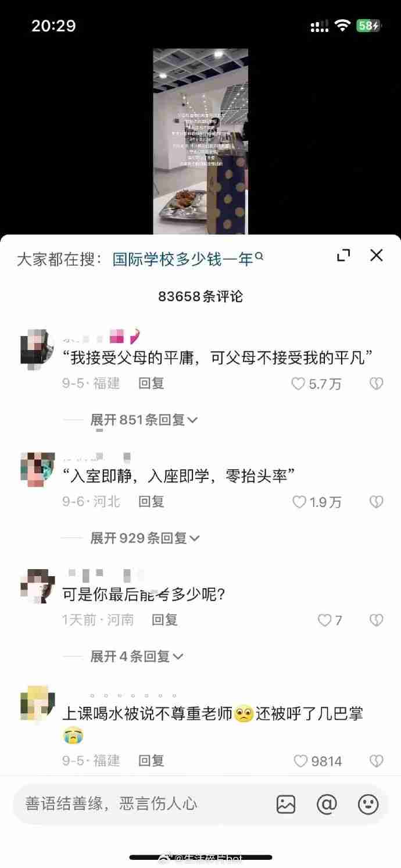Tap the video preview thumbnail at top
This screenshot has height=868, width=401.
(201, 141)
